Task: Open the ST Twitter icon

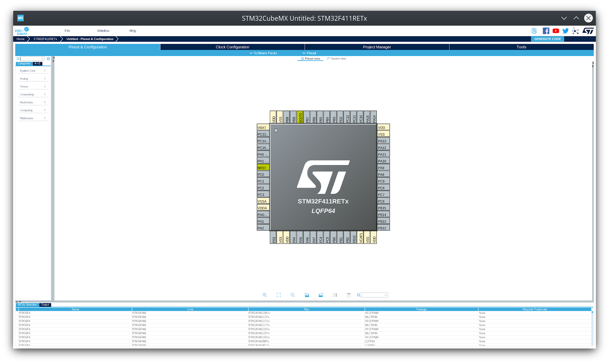Action: [x=566, y=31]
